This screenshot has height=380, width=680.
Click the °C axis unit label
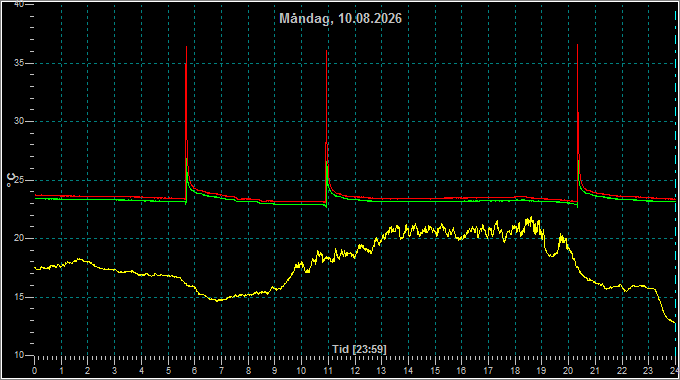click(x=11, y=180)
